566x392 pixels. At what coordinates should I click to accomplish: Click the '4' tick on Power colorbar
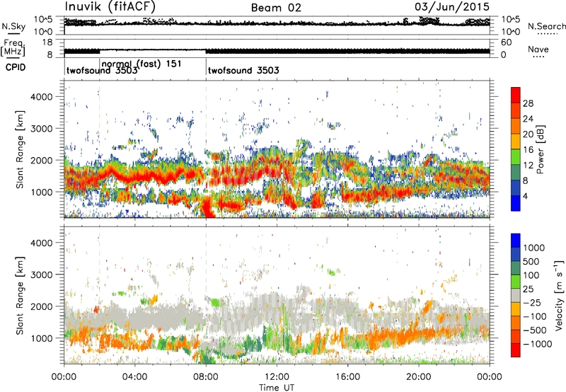pyautogui.click(x=526, y=196)
